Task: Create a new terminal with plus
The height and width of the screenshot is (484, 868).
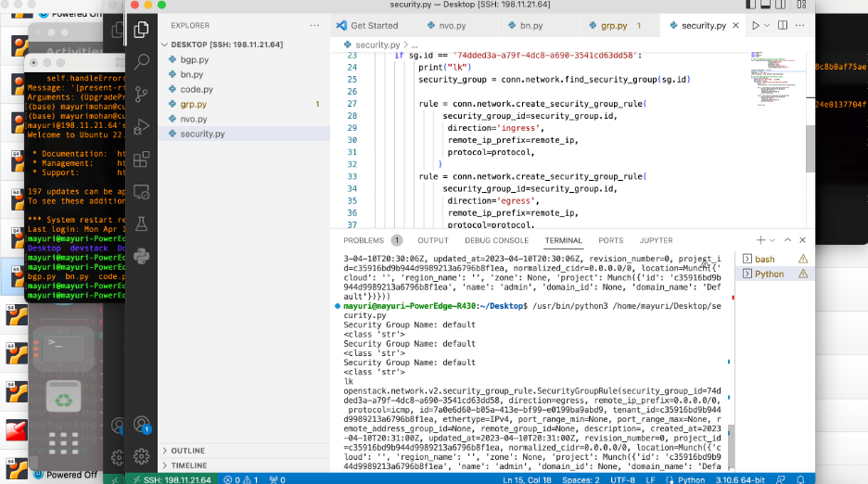Action: tap(760, 240)
